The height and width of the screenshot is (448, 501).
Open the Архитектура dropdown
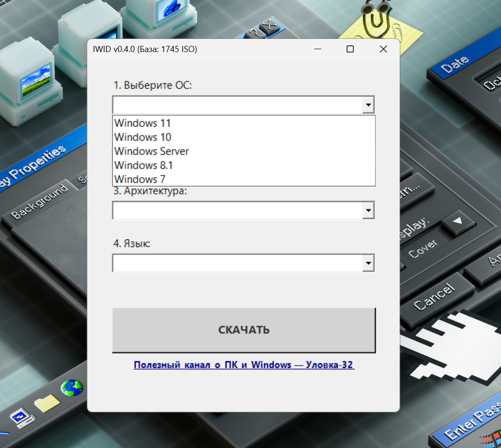[369, 210]
